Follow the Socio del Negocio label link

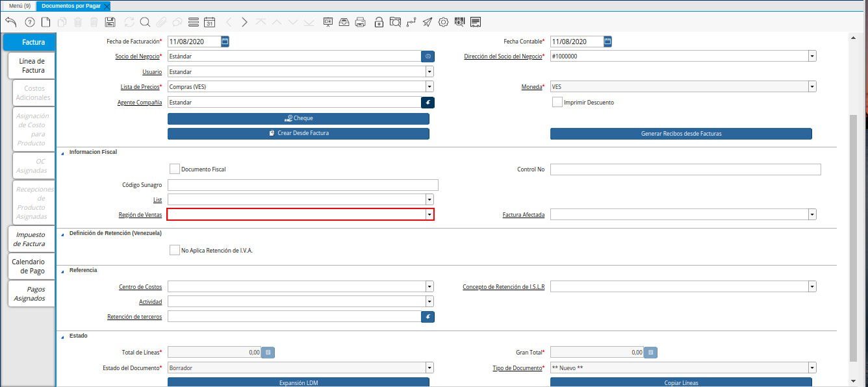tap(137, 56)
